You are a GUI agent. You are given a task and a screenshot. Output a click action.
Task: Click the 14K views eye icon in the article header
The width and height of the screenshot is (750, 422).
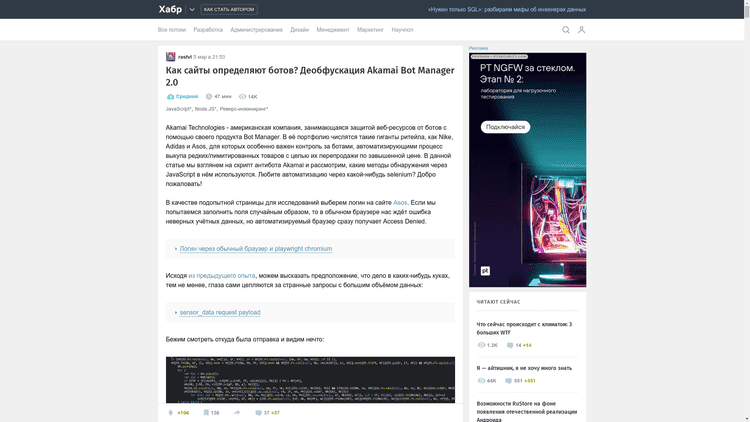click(243, 97)
